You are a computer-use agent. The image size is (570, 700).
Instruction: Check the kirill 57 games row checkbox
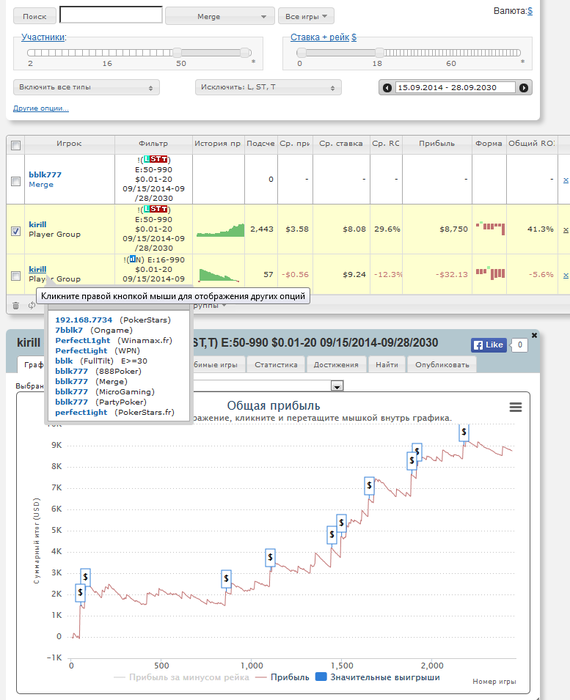(x=16, y=276)
